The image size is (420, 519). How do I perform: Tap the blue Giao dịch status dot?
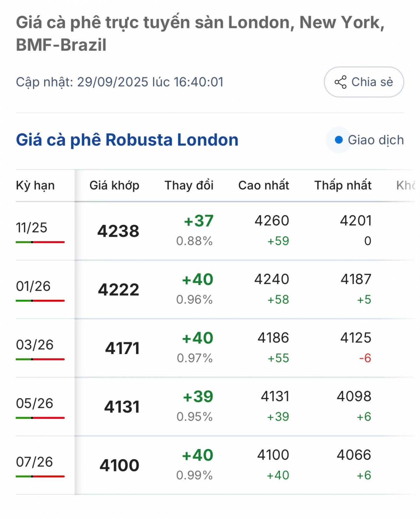point(338,140)
